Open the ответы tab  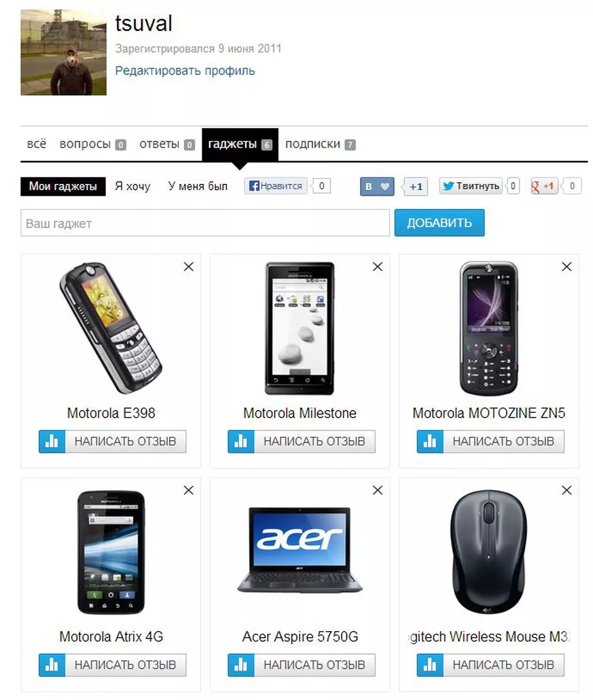pos(167,144)
